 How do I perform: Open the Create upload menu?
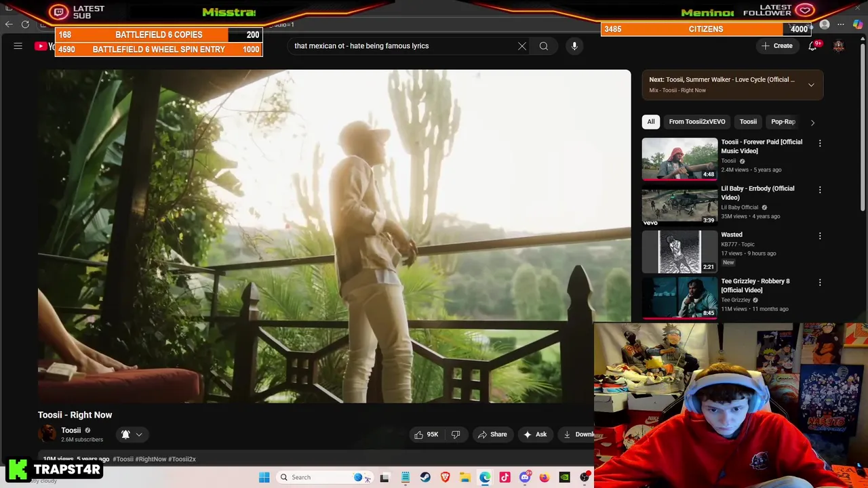[x=777, y=46]
